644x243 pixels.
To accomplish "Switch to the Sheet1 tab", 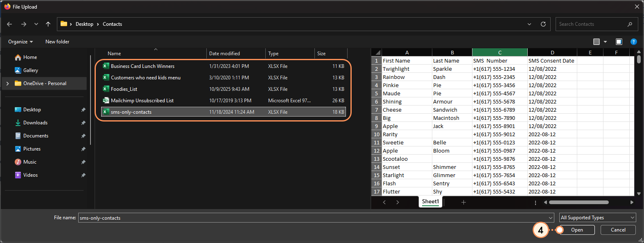I will [430, 202].
